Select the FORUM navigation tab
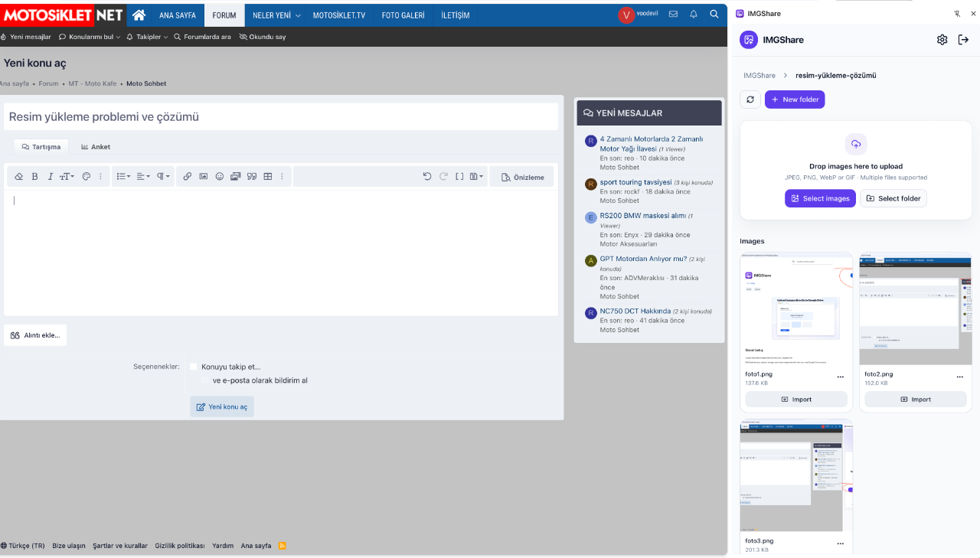Viewport: 980px width, 558px height. coord(224,15)
